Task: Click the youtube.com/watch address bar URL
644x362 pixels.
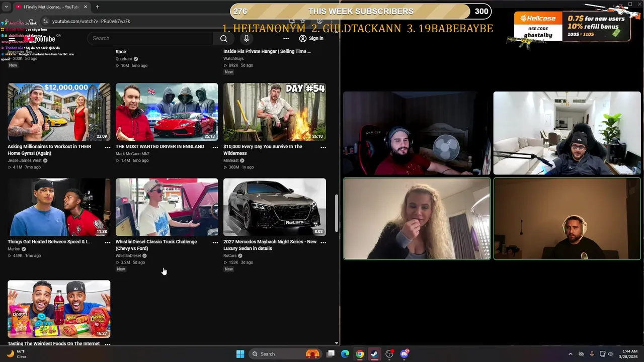Action: pyautogui.click(x=91, y=21)
